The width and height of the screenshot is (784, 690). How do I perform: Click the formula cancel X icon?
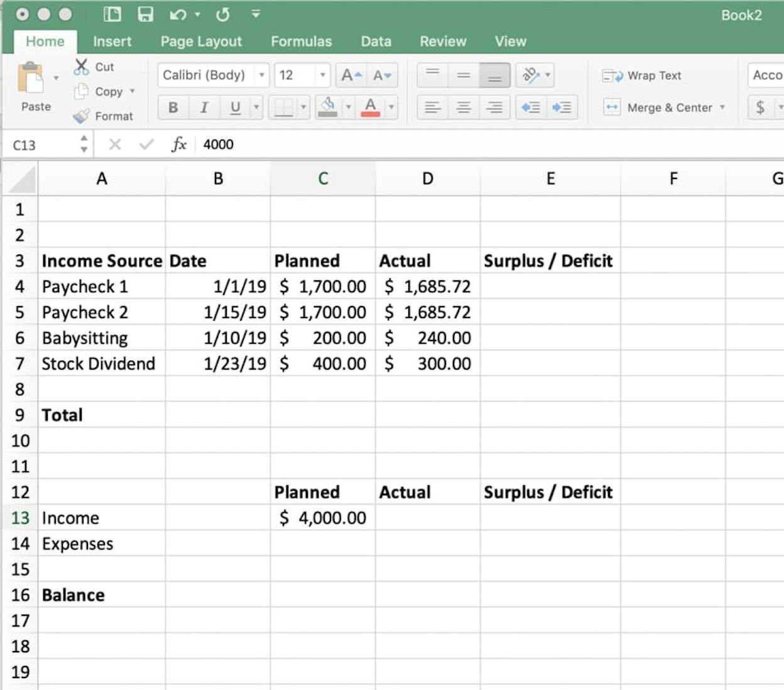(x=115, y=145)
